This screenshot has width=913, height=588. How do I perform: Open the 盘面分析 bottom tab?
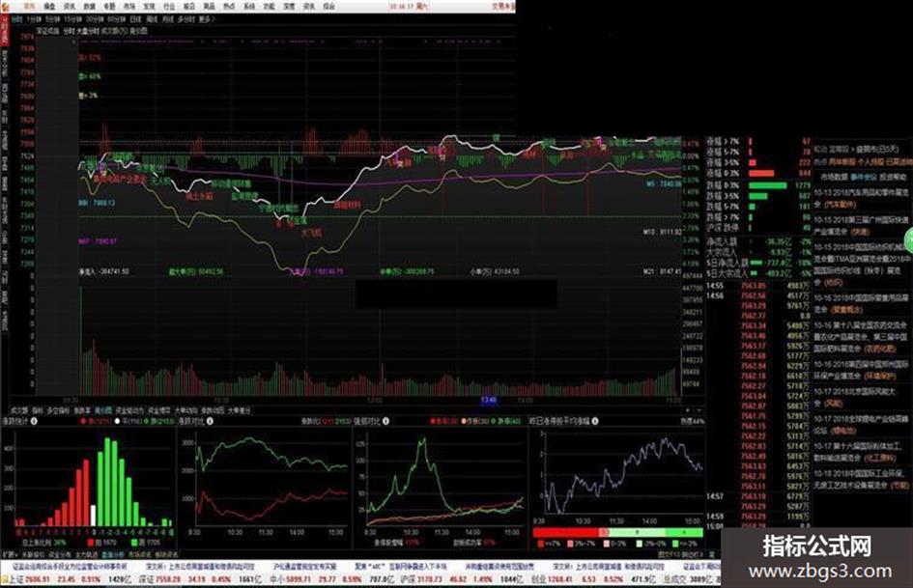click(x=114, y=555)
